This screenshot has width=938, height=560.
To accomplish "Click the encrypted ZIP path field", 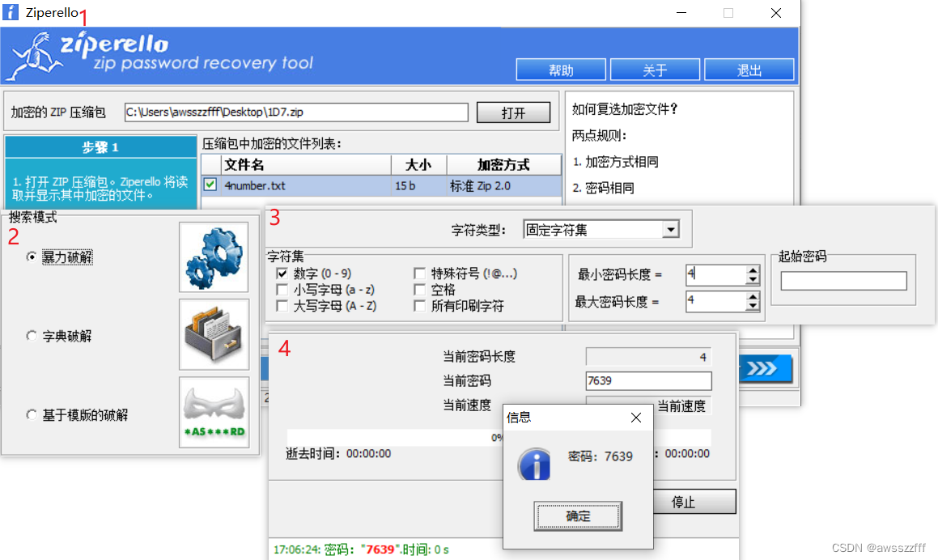I will [x=296, y=112].
